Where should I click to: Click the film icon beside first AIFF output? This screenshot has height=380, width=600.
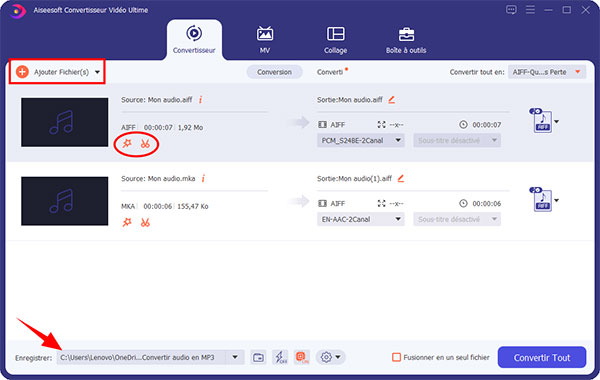(323, 124)
